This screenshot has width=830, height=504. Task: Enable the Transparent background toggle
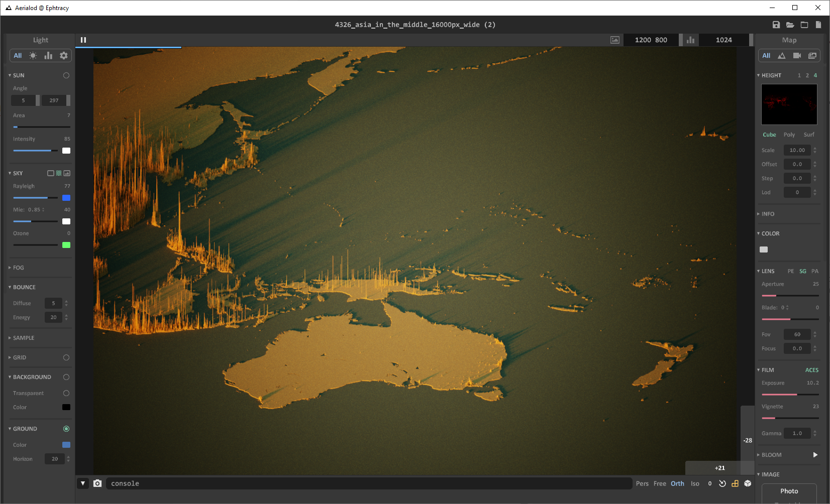(x=66, y=393)
